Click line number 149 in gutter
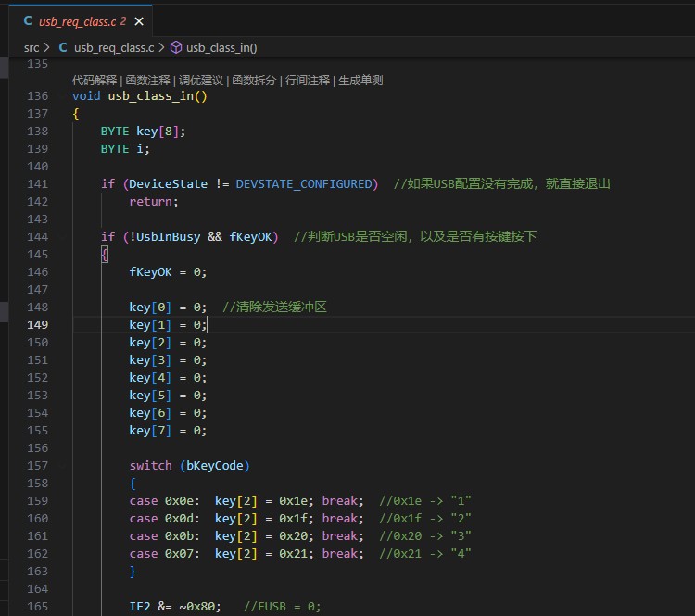The width and height of the screenshot is (695, 616). click(37, 325)
